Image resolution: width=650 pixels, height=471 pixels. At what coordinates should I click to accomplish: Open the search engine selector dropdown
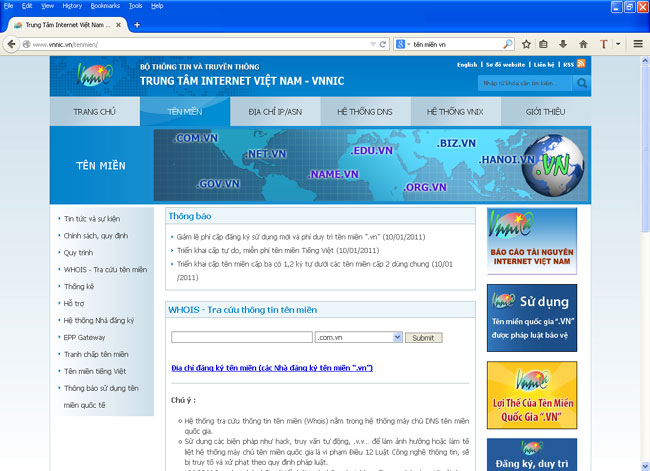(x=403, y=44)
